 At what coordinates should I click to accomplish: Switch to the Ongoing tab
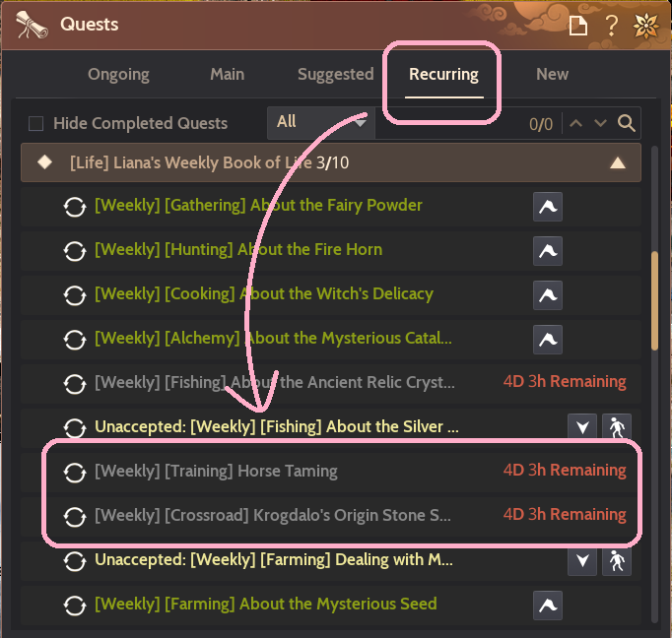118,74
